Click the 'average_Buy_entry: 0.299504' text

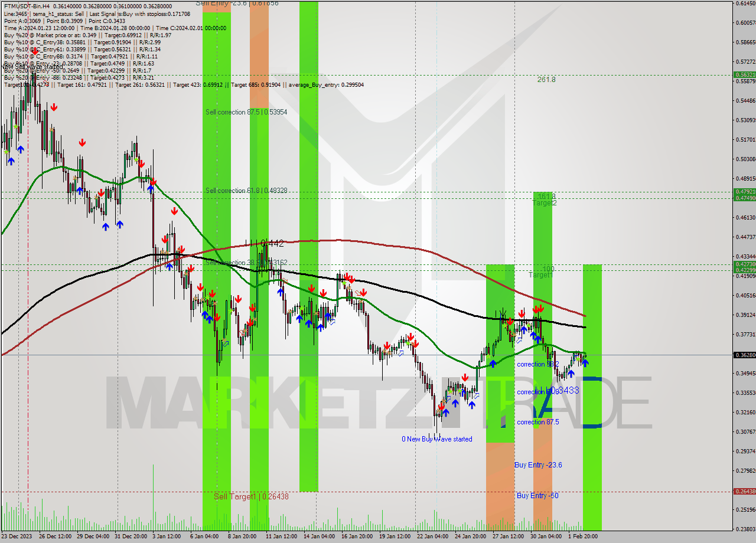pyautogui.click(x=325, y=84)
